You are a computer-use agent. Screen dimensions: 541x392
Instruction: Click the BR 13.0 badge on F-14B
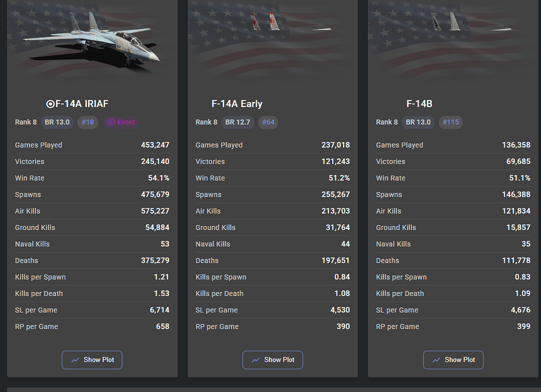pyautogui.click(x=418, y=122)
